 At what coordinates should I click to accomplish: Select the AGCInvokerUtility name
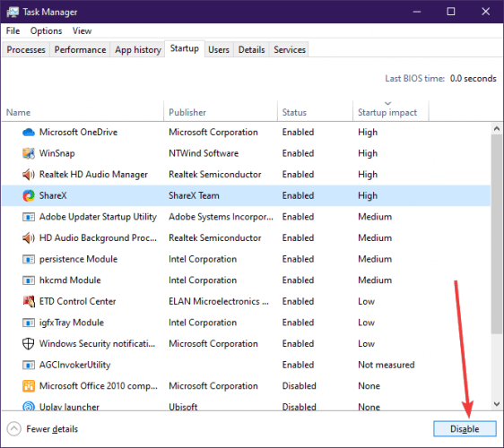click(x=75, y=365)
